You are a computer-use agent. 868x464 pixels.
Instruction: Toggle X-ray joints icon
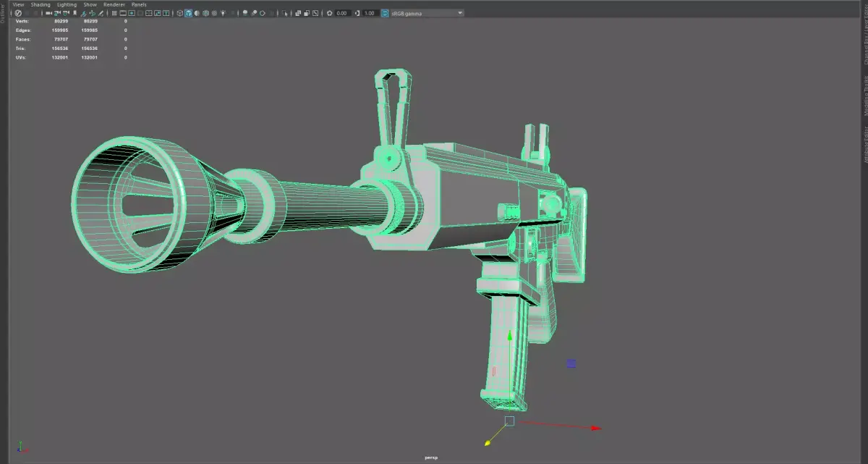pyautogui.click(x=315, y=13)
